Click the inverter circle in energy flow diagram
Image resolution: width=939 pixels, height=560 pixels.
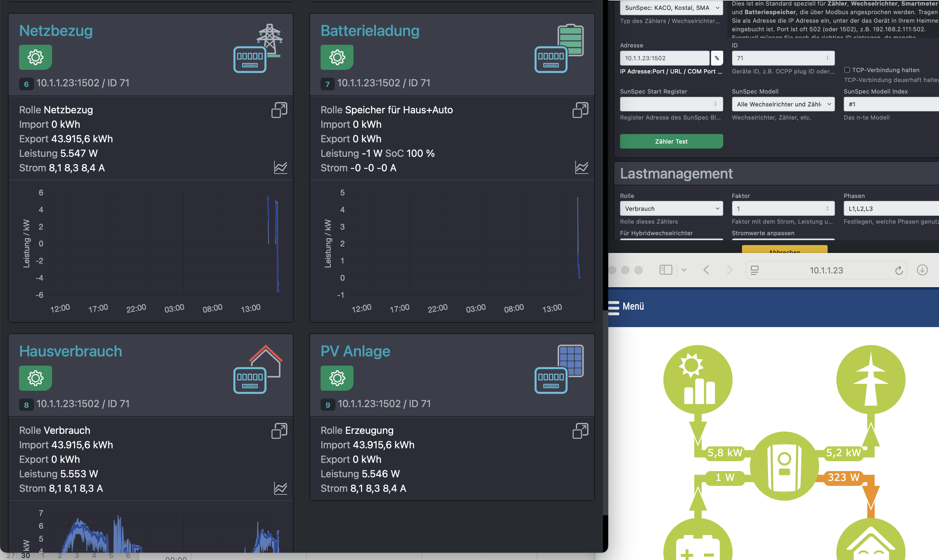pyautogui.click(x=784, y=466)
